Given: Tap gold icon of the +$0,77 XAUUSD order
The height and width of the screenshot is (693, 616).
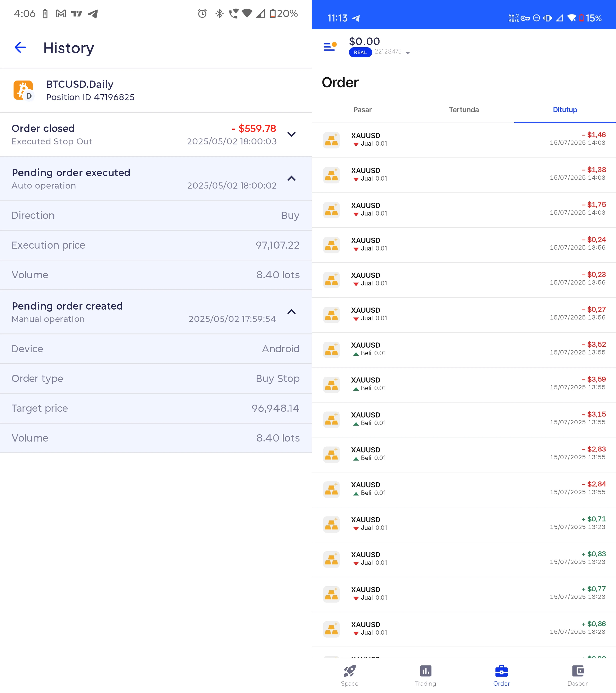Looking at the screenshot, I should 331,594.
